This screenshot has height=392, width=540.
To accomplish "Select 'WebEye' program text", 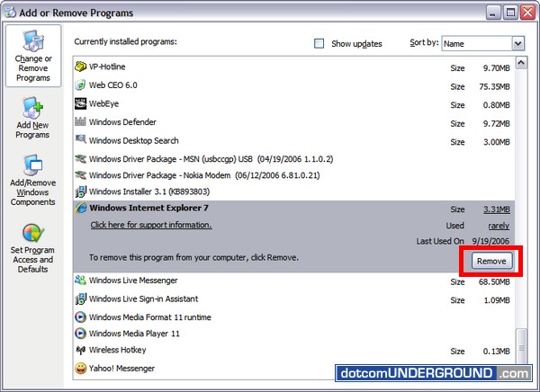I will pos(103,103).
